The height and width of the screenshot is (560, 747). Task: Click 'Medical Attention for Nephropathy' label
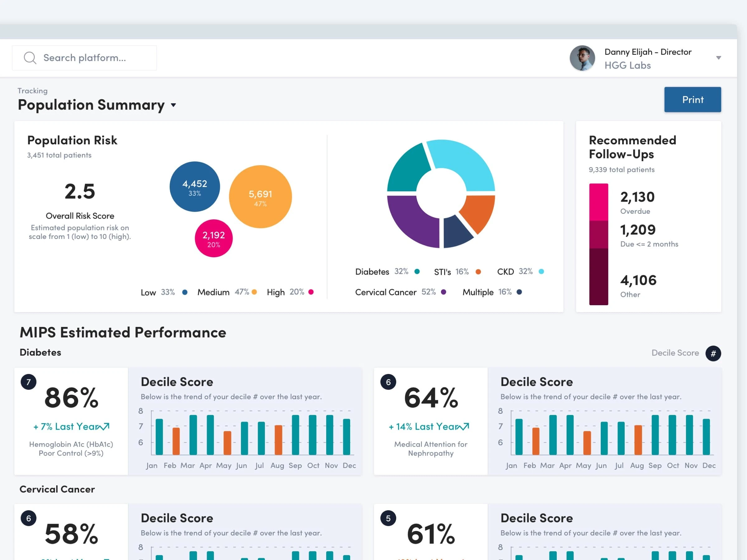point(430,449)
